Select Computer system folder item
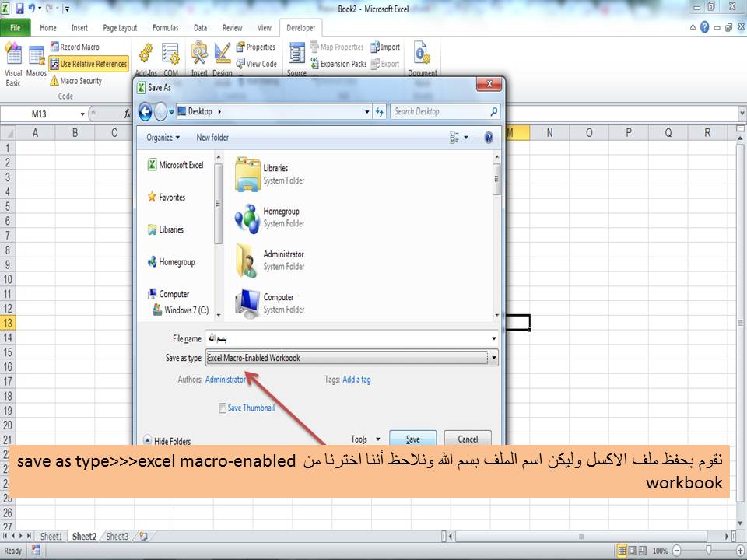Viewport: 747px width, 560px height. coord(270,303)
